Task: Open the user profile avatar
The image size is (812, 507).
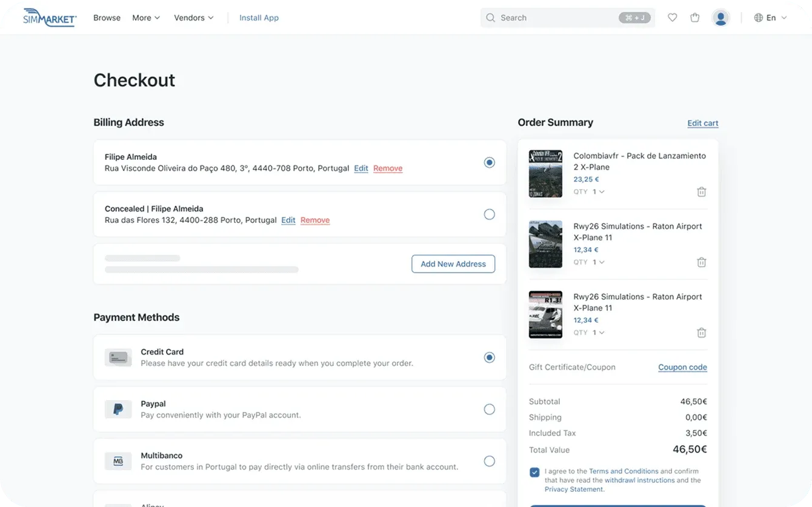Action: 720,18
